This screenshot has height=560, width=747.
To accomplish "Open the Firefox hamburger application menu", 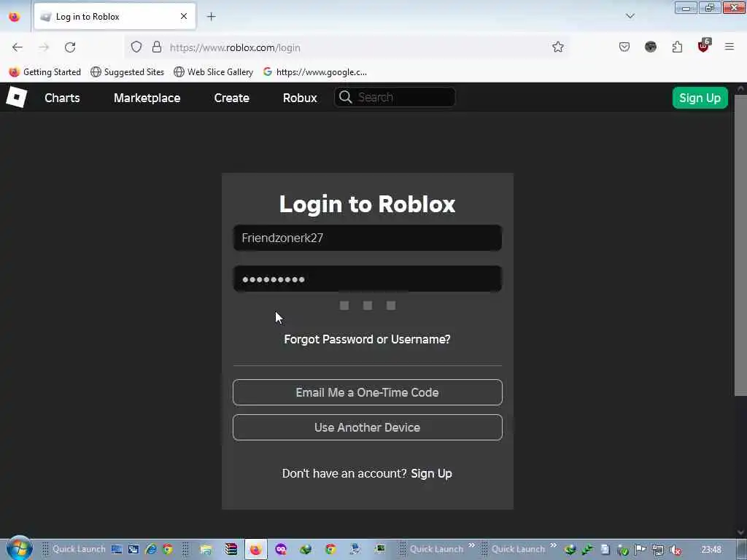I will (x=729, y=47).
